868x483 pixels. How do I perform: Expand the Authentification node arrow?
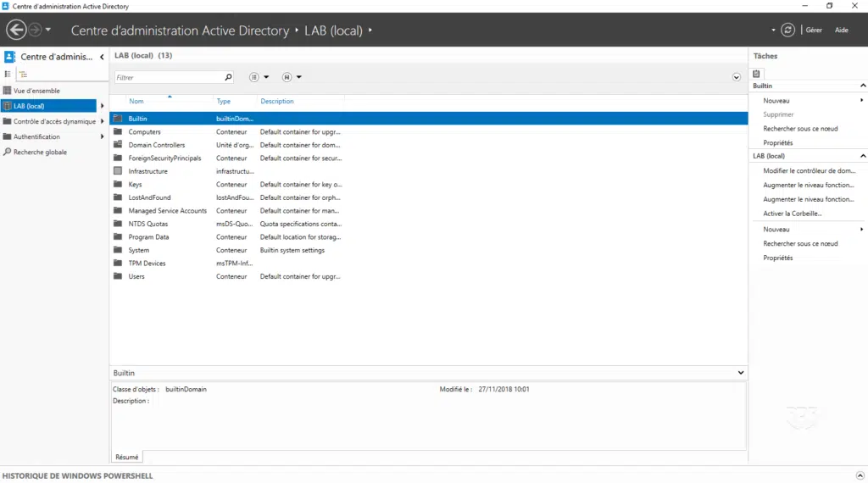(102, 136)
